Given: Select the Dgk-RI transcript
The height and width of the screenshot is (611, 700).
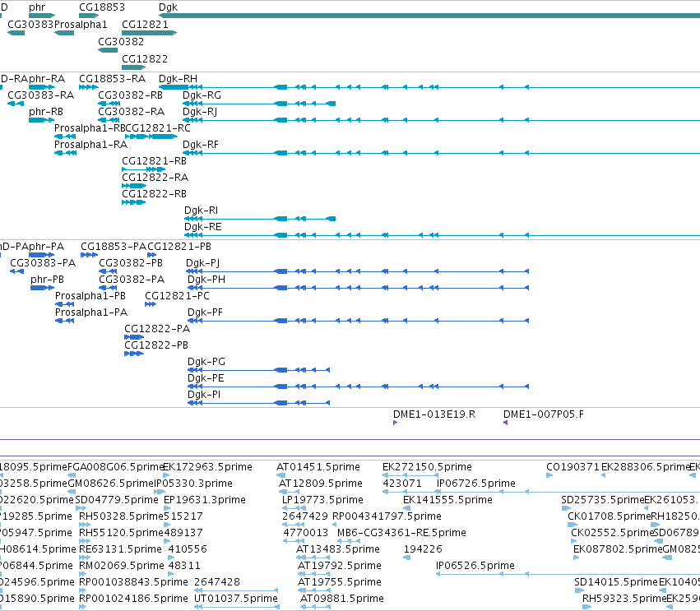Looking at the screenshot, I should (260, 219).
